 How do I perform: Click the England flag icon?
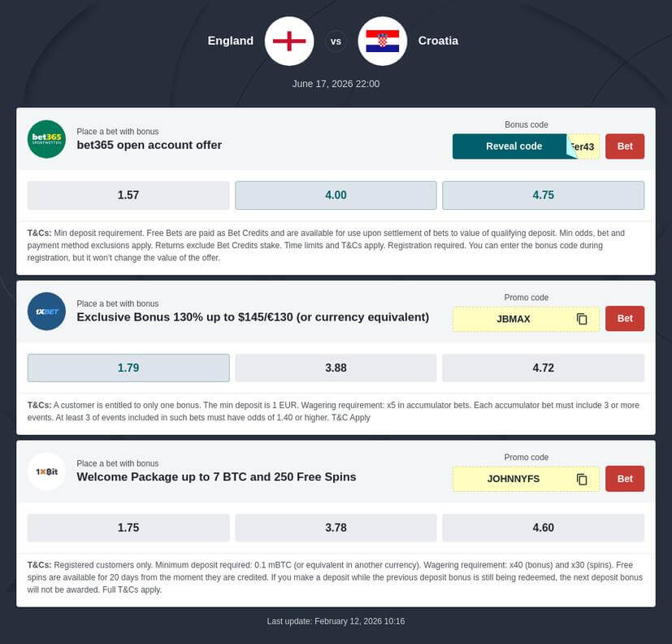288,41
